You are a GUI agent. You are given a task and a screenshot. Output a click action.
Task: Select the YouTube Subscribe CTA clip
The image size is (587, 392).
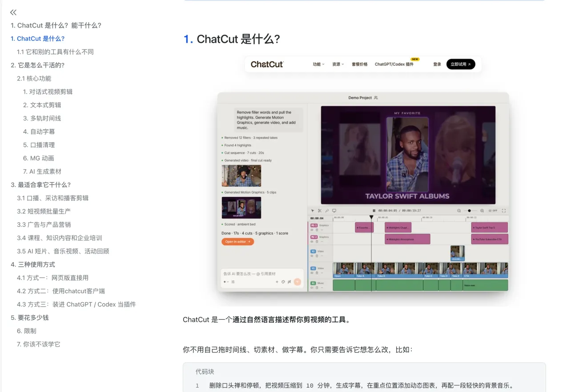pyautogui.click(x=490, y=239)
